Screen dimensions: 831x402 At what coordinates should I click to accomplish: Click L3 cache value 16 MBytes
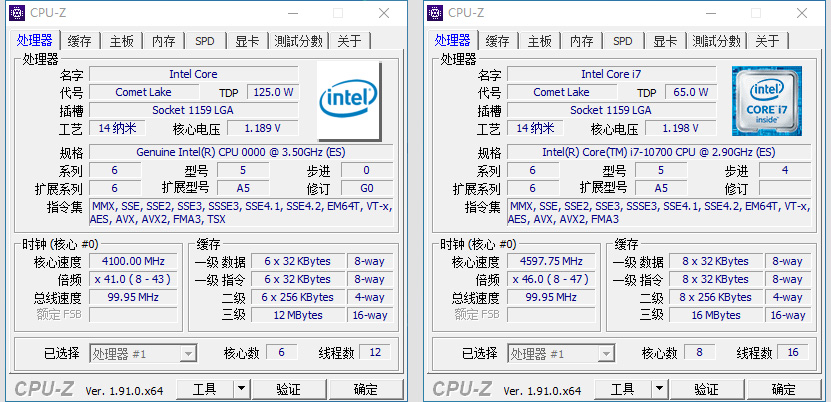715,315
